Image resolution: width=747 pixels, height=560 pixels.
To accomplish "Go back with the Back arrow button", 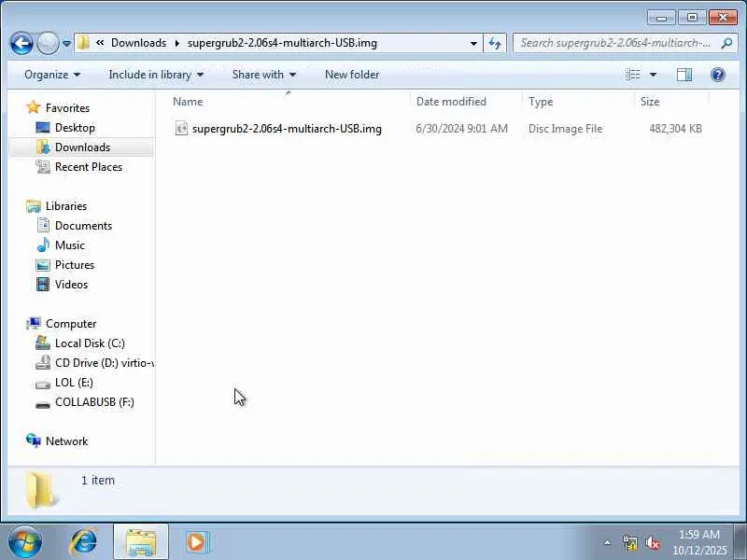I will [x=21, y=43].
